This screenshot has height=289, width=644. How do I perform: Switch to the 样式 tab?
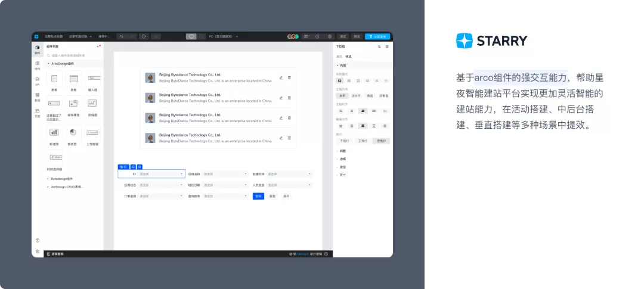[x=348, y=56]
